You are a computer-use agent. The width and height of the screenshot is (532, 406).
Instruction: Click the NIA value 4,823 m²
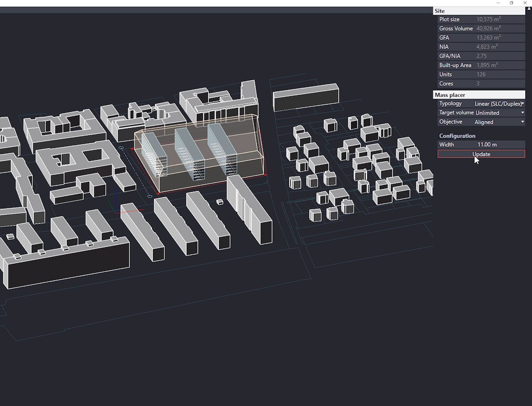[487, 47]
